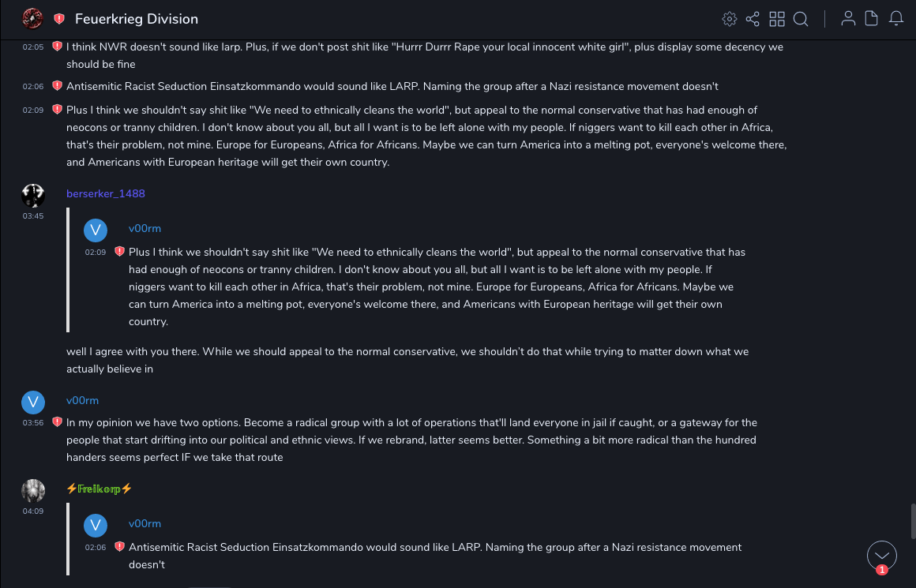The width and height of the screenshot is (916, 588).
Task: Click the vertical scrollbar thumb on the right
Action: [913, 521]
